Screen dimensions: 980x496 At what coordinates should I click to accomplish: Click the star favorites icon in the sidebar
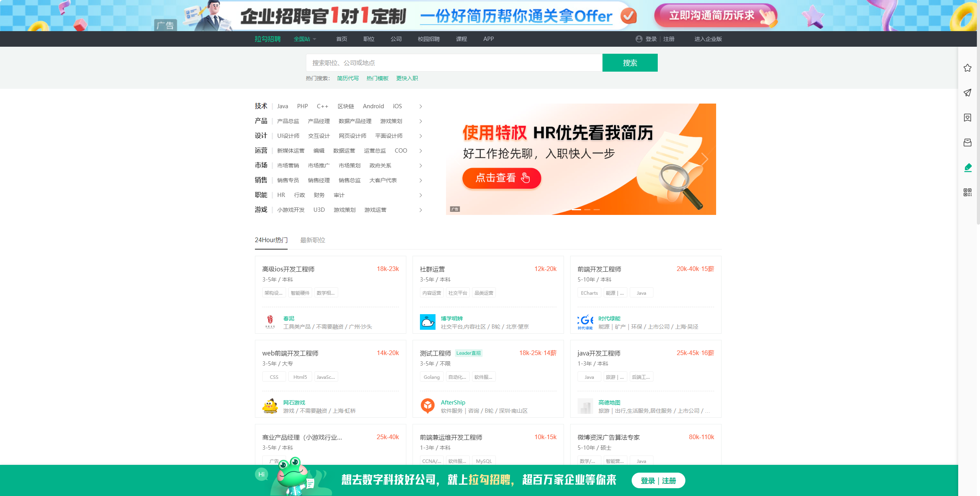(x=968, y=68)
